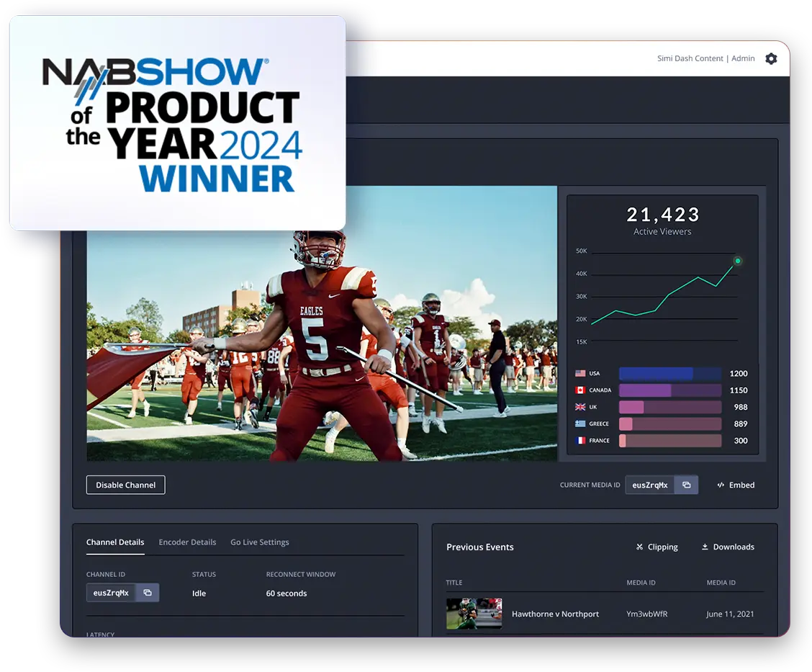The image size is (812, 672).
Task: Copy the current media ID euSZrqMx
Action: click(686, 485)
